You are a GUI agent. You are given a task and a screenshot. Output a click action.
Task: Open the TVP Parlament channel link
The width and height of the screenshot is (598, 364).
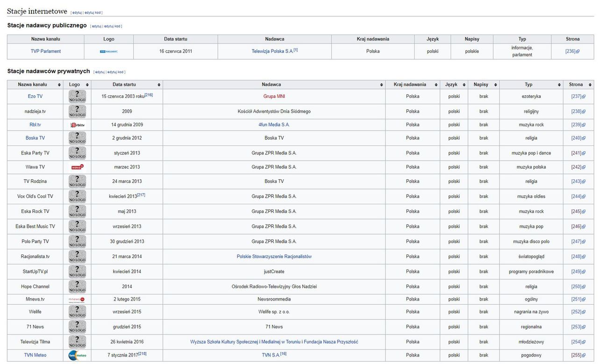click(46, 51)
